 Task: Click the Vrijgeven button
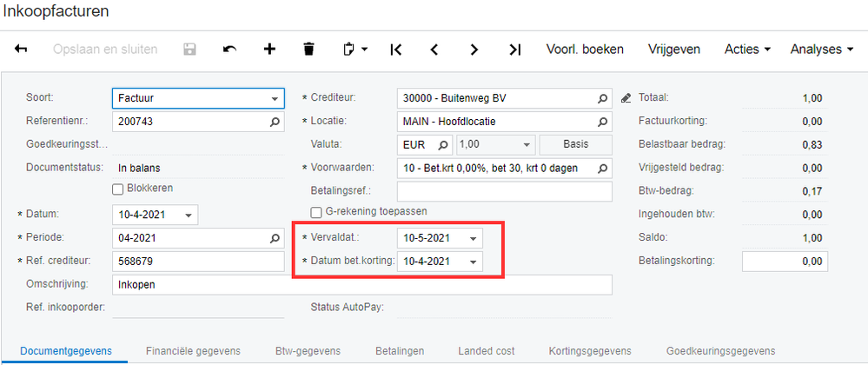point(674,50)
